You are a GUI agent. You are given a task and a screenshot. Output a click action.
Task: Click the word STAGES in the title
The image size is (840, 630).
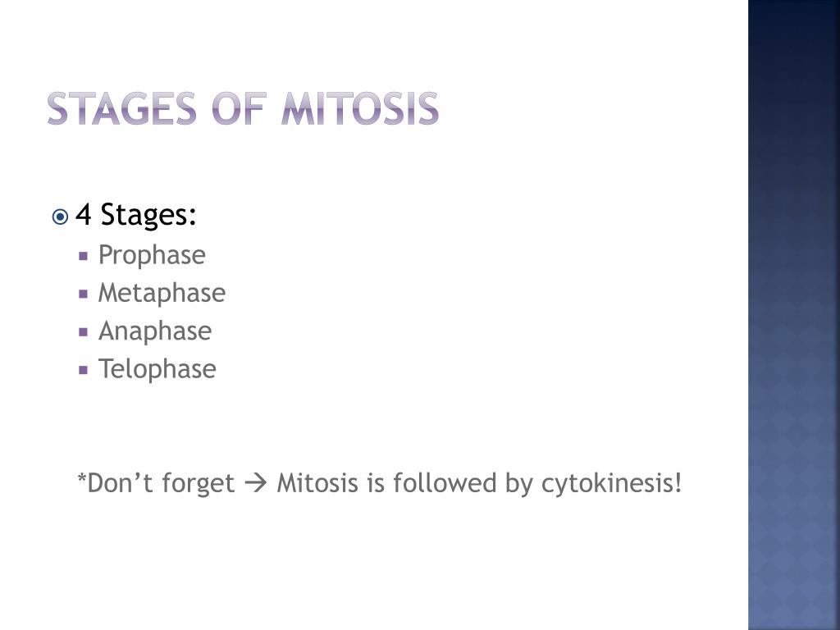point(122,109)
